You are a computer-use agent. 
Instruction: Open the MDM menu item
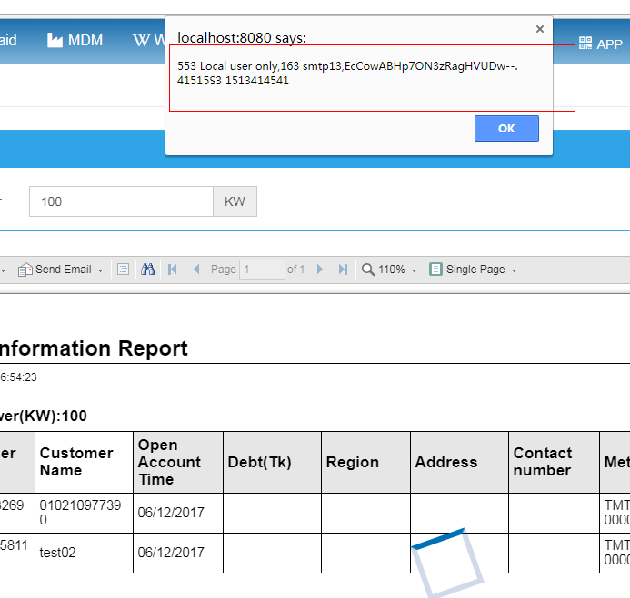click(x=75, y=40)
